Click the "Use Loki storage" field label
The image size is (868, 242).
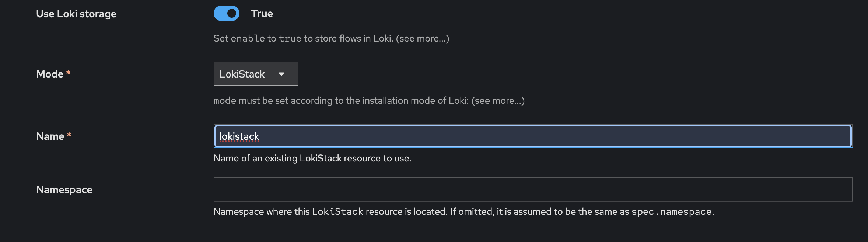[x=76, y=14]
